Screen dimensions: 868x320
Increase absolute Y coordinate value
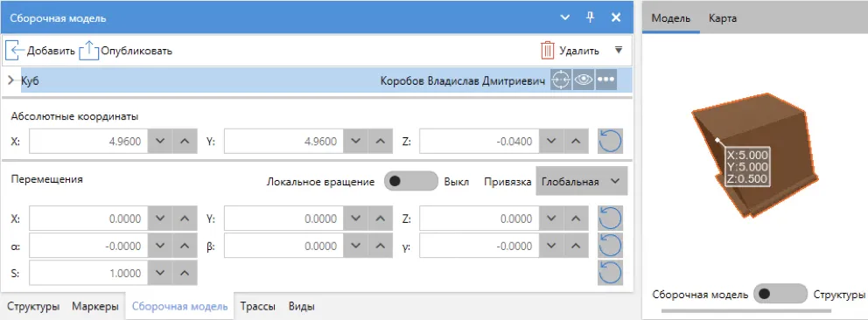click(380, 142)
